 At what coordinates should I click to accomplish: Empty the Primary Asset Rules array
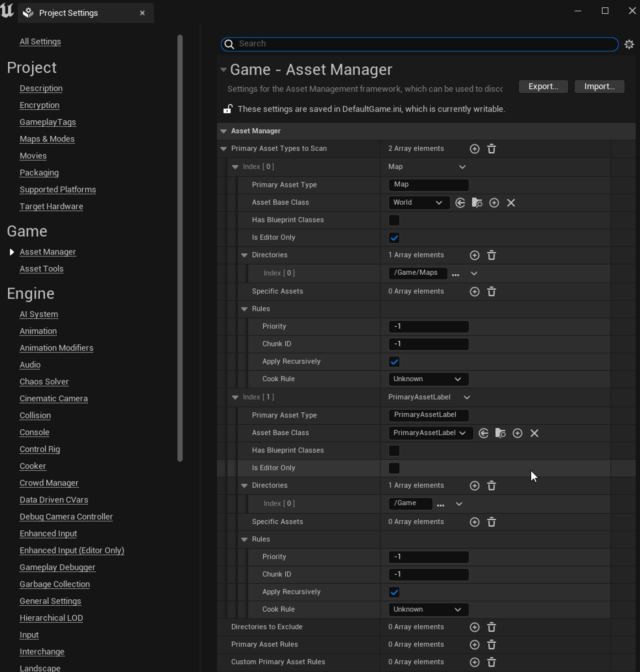491,645
